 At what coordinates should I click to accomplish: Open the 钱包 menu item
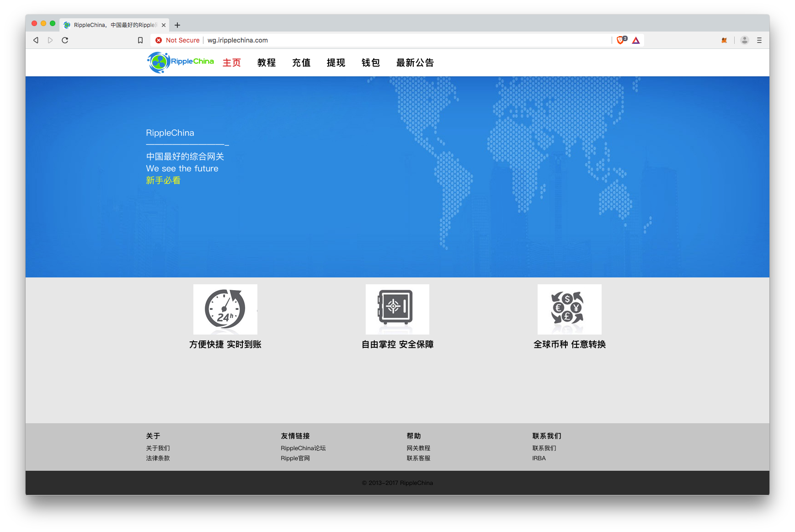(x=371, y=63)
